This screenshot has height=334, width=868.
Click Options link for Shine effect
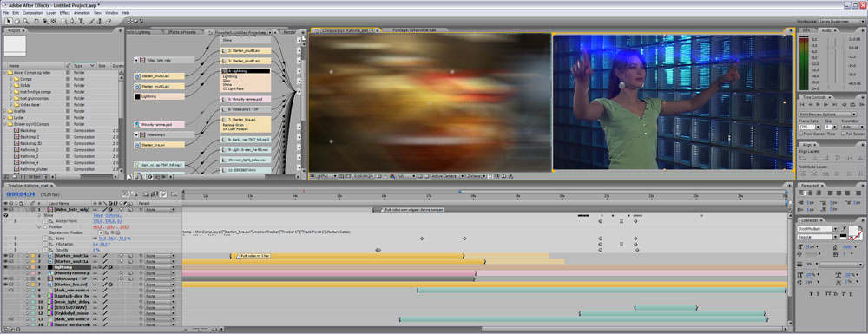(x=113, y=215)
